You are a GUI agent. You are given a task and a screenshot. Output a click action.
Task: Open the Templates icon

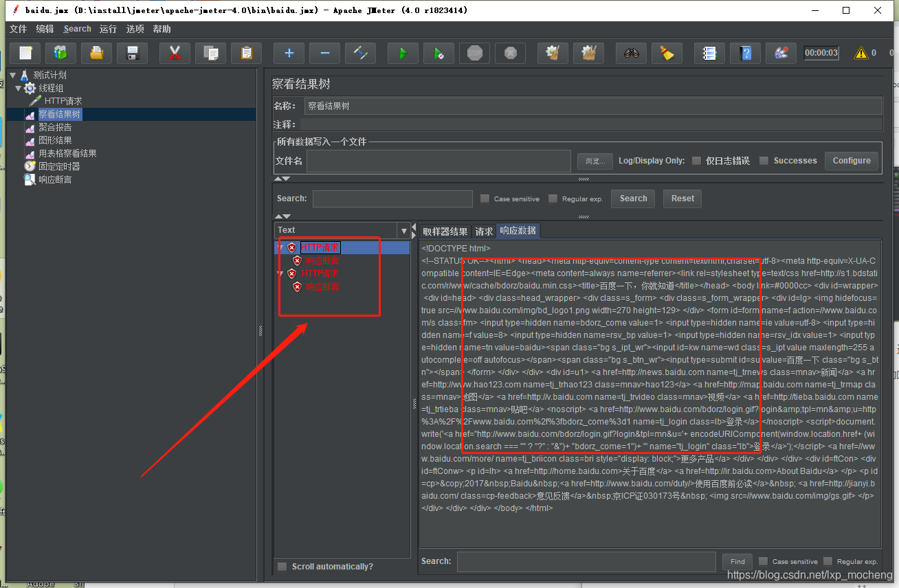pos(61,53)
